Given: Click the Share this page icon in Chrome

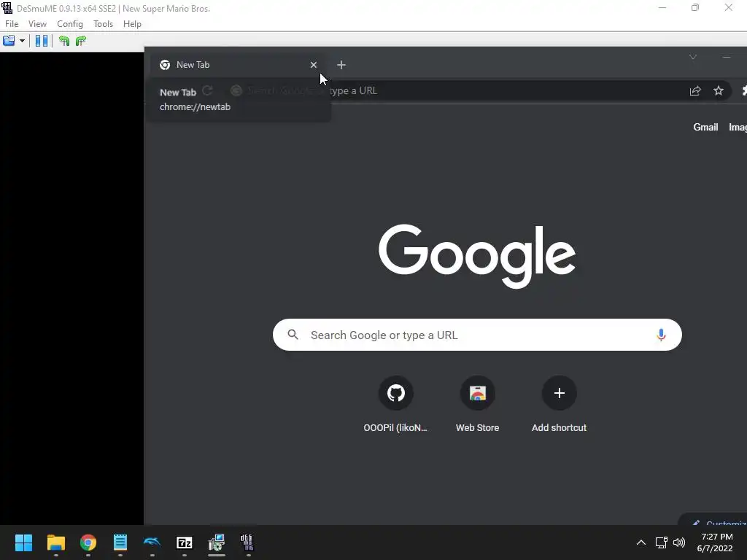Looking at the screenshot, I should point(695,90).
